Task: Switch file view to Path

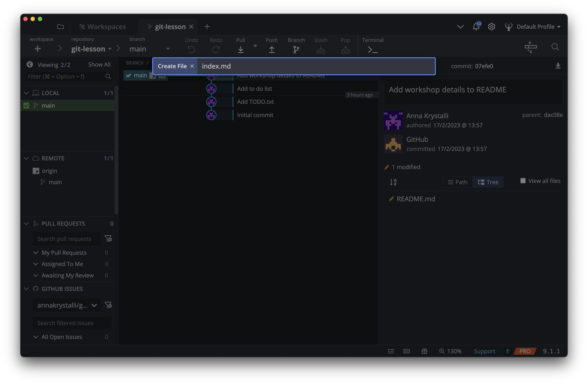Action: pos(458,182)
